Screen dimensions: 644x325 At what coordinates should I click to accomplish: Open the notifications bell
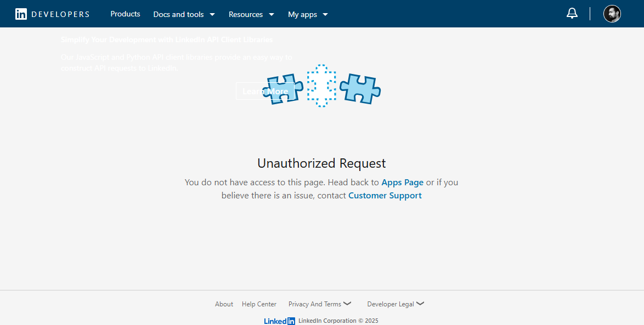[x=572, y=14]
